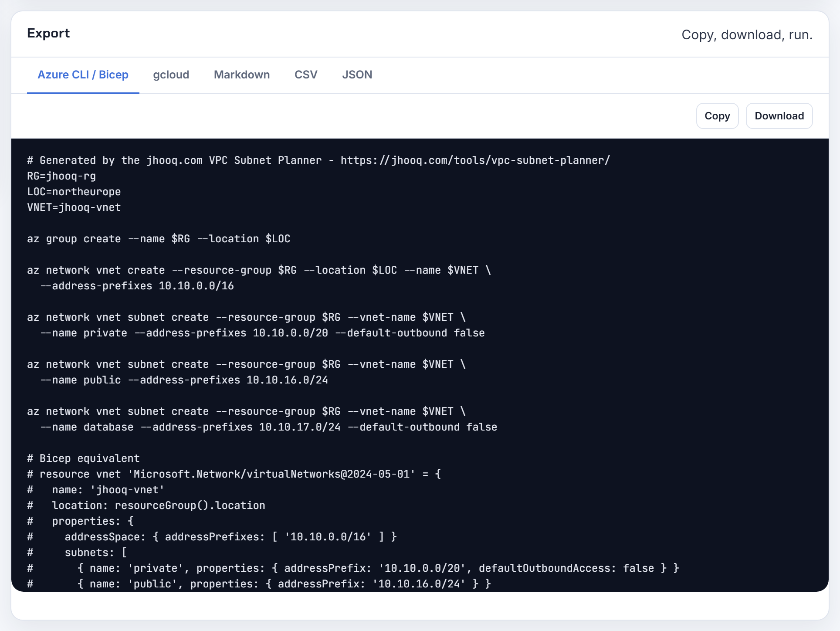
Task: Click the 'Copy, download, run.' caption
Action: (747, 34)
